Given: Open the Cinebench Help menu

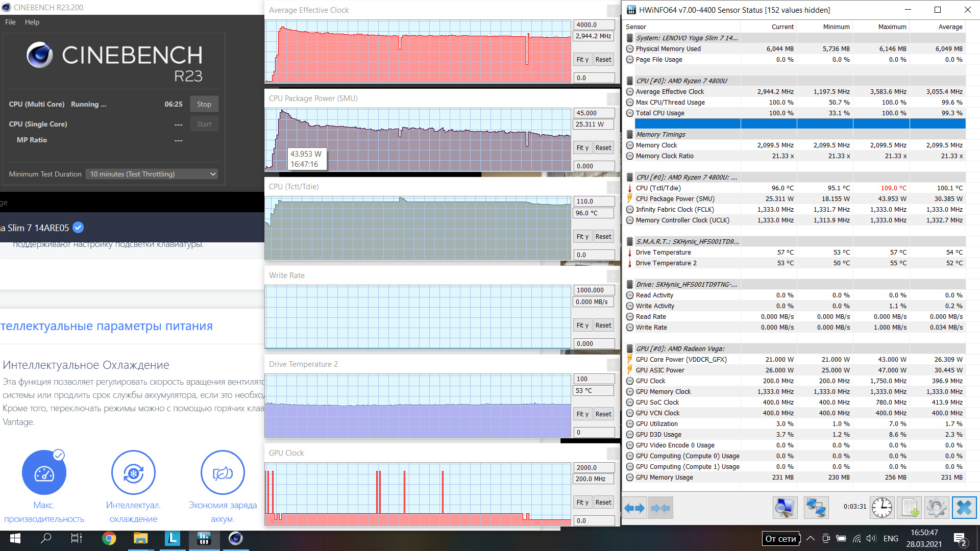Looking at the screenshot, I should [32, 22].
